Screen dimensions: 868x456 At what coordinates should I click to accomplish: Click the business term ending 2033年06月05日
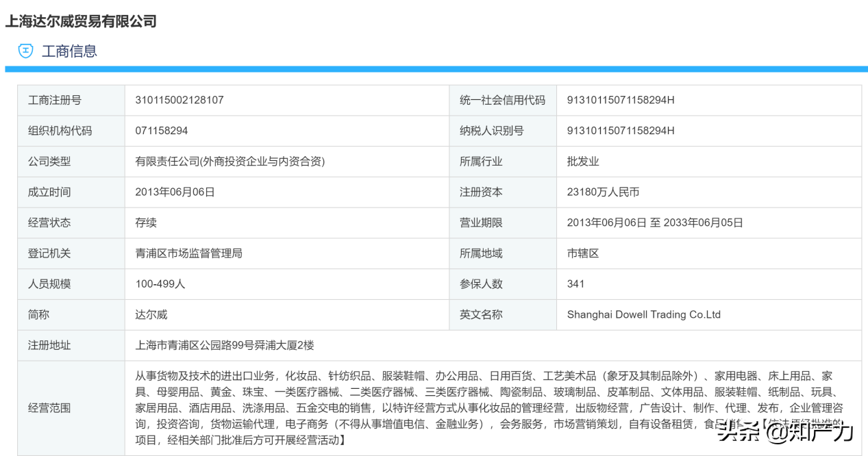coord(655,223)
